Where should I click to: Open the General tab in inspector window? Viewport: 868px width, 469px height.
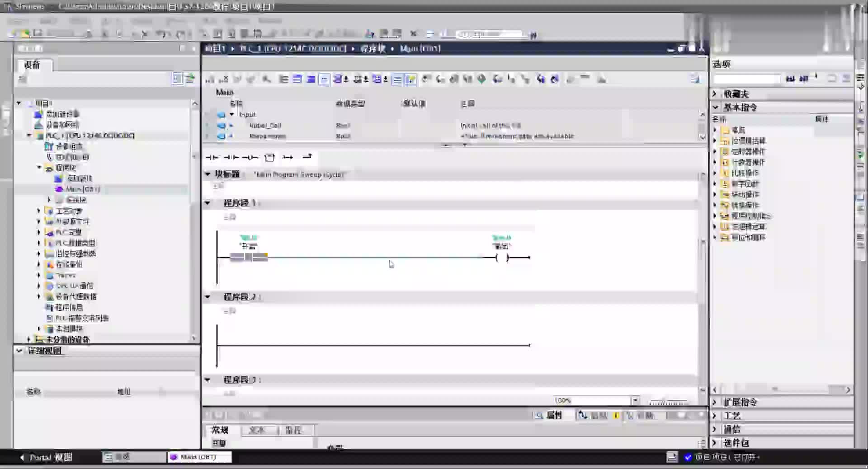[x=220, y=430]
